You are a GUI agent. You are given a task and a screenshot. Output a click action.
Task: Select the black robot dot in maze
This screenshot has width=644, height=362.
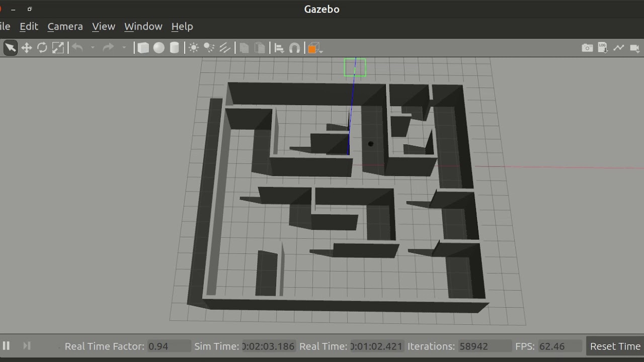pos(371,144)
